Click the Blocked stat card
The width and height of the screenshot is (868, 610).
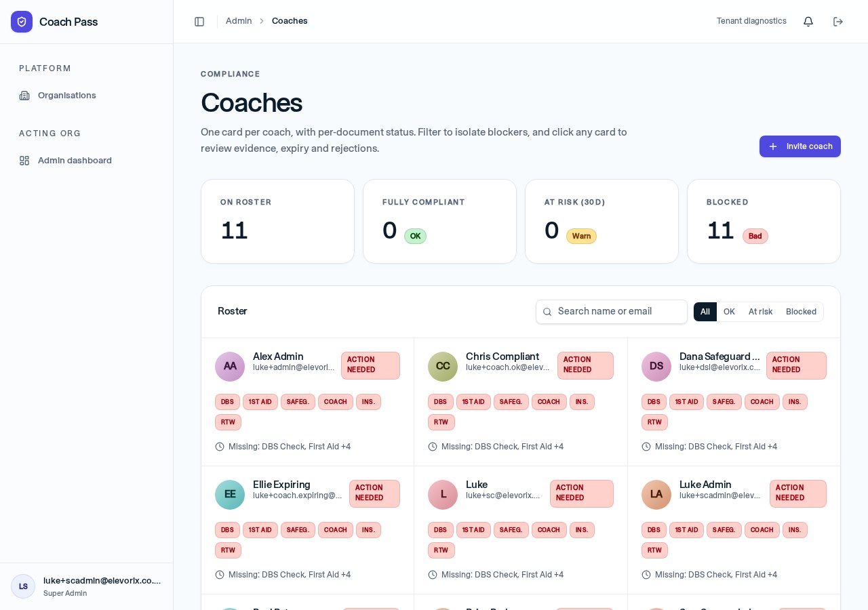[764, 221]
